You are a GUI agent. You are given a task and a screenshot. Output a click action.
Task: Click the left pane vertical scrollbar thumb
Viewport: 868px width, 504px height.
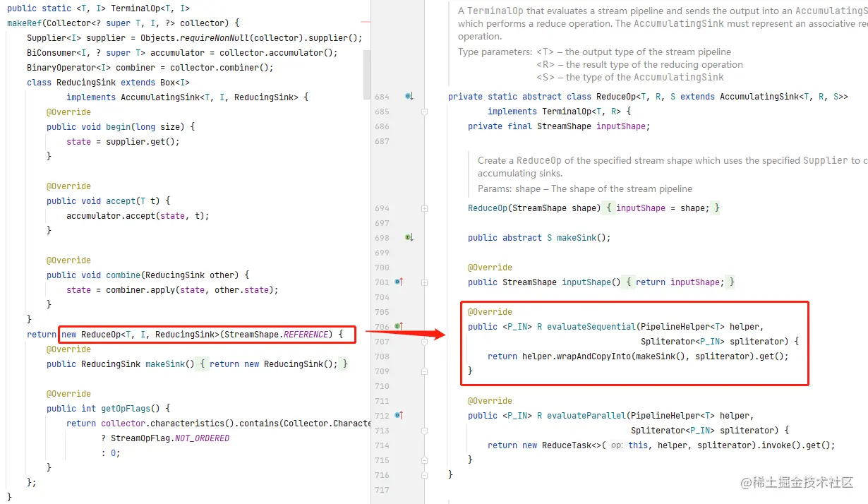coord(367,75)
